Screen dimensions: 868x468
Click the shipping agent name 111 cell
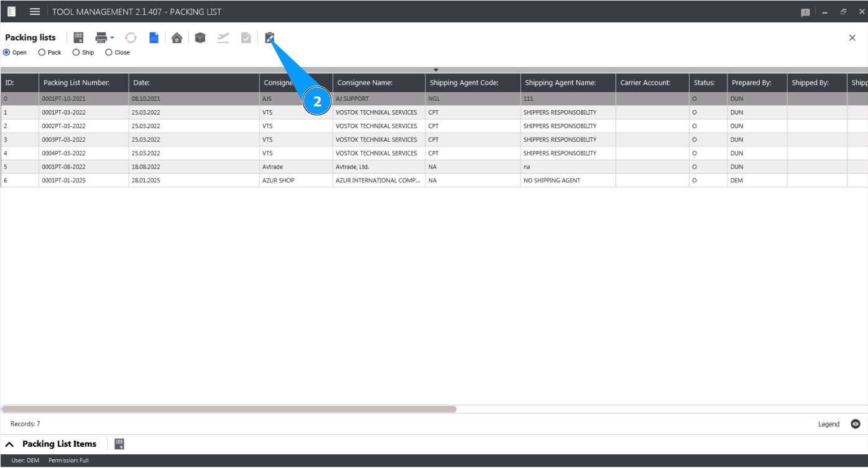coord(568,99)
